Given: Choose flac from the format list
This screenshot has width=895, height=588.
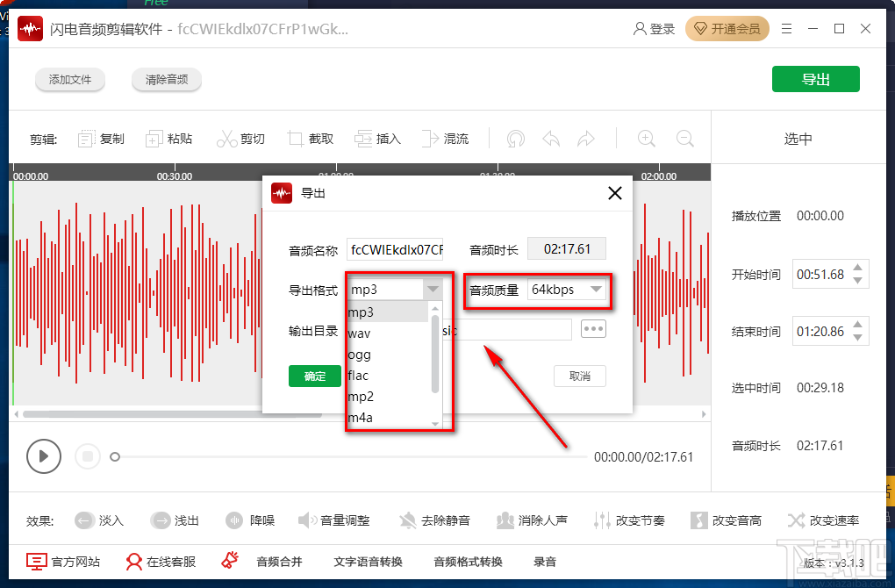Looking at the screenshot, I should 388,376.
